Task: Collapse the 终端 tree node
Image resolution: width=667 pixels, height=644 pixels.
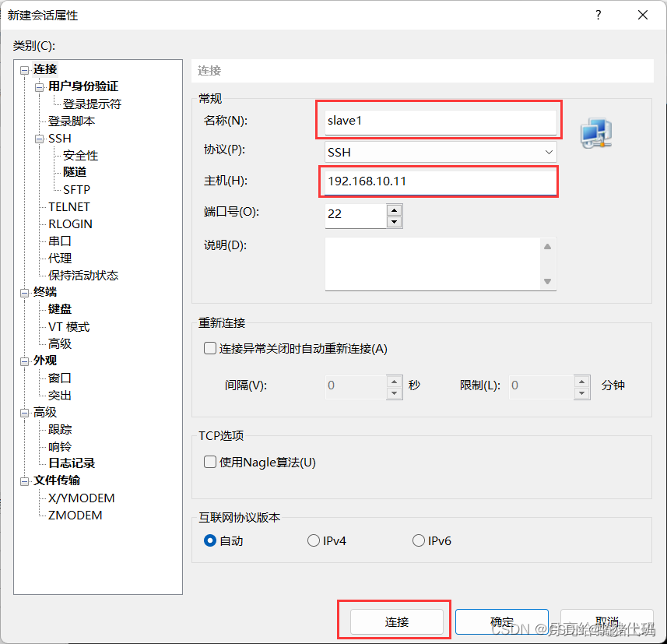Action: (25, 293)
